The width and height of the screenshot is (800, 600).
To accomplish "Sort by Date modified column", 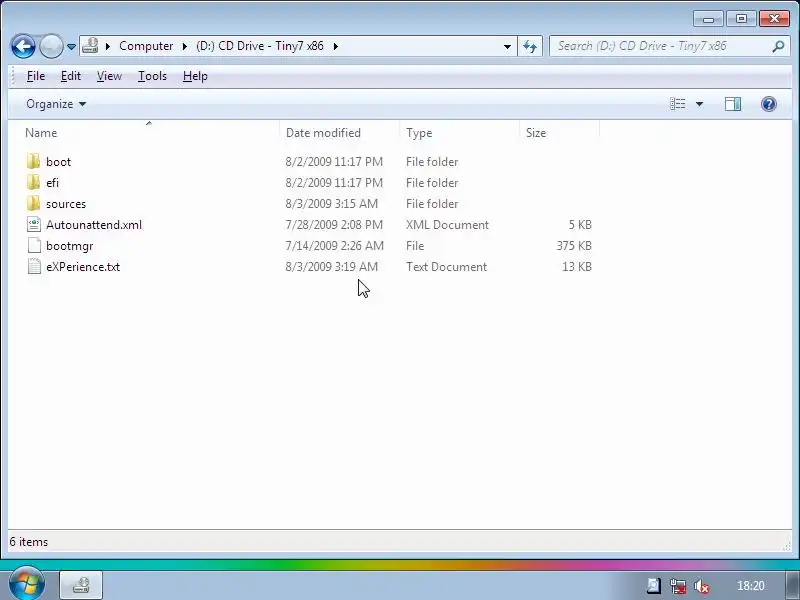I will click(340, 133).
